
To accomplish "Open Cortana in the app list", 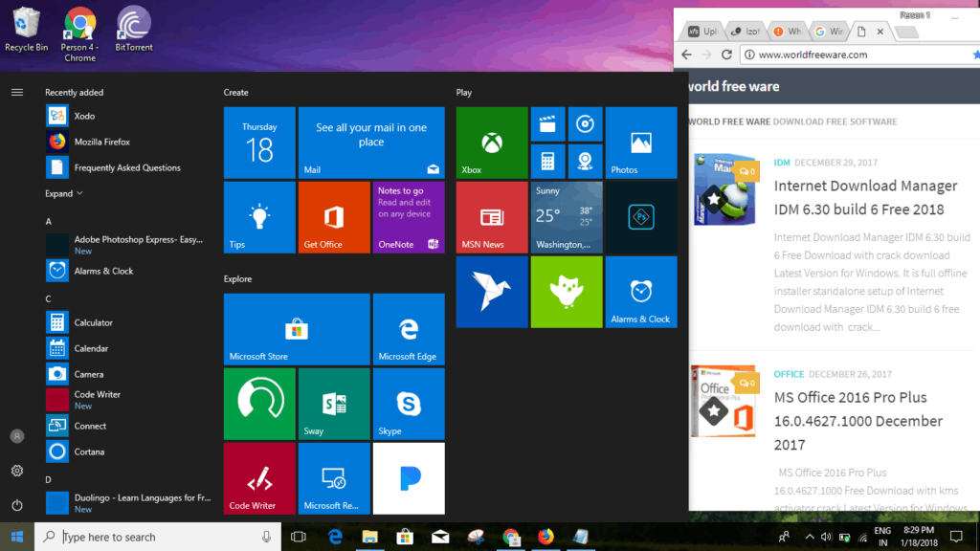I will [x=128, y=452].
